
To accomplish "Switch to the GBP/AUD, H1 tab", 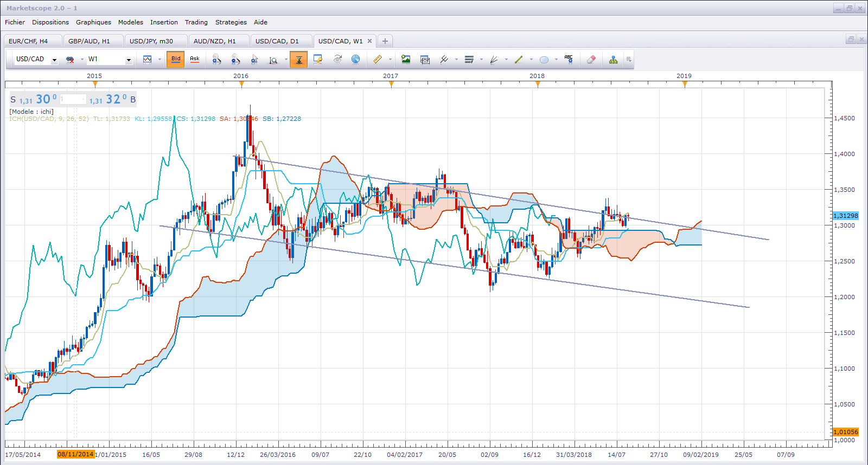I will pos(93,41).
